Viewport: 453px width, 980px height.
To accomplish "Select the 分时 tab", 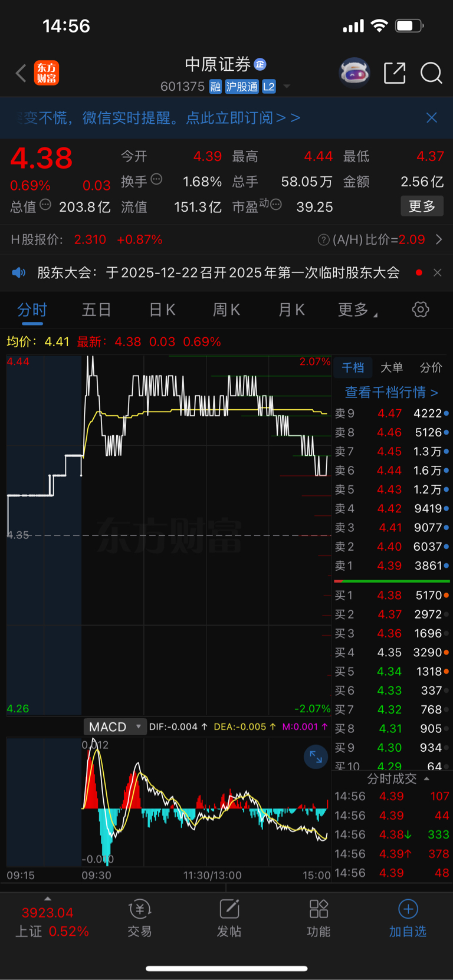I will (x=32, y=310).
